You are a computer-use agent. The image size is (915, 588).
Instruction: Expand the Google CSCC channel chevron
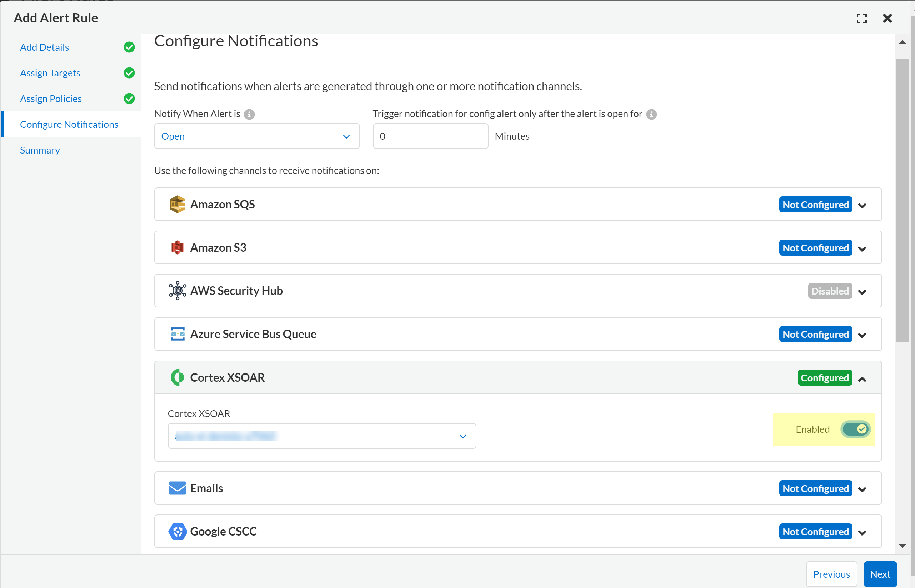tap(862, 533)
